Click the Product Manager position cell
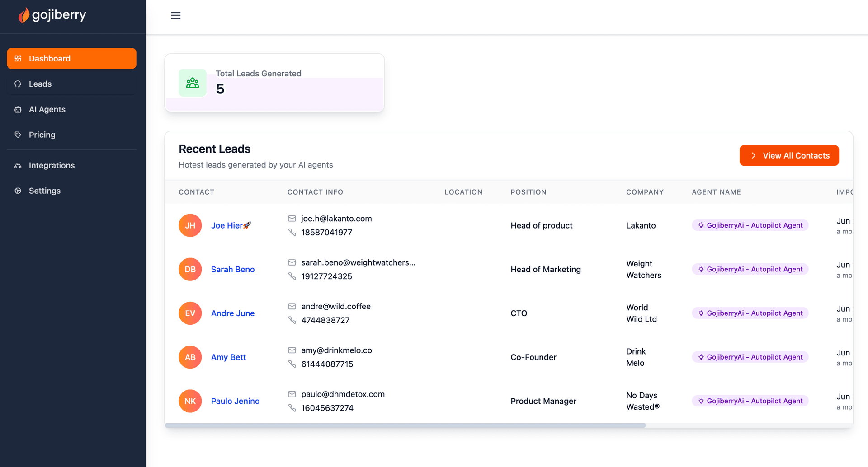 [543, 401]
